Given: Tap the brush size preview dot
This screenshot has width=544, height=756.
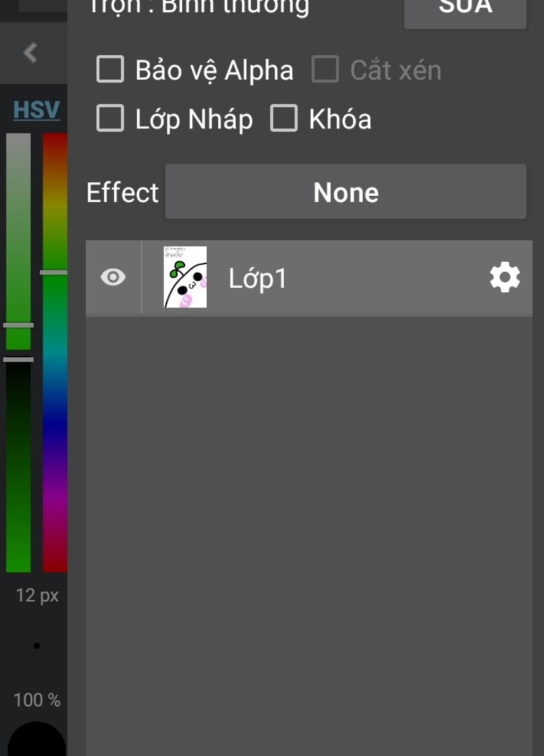Looking at the screenshot, I should click(37, 646).
